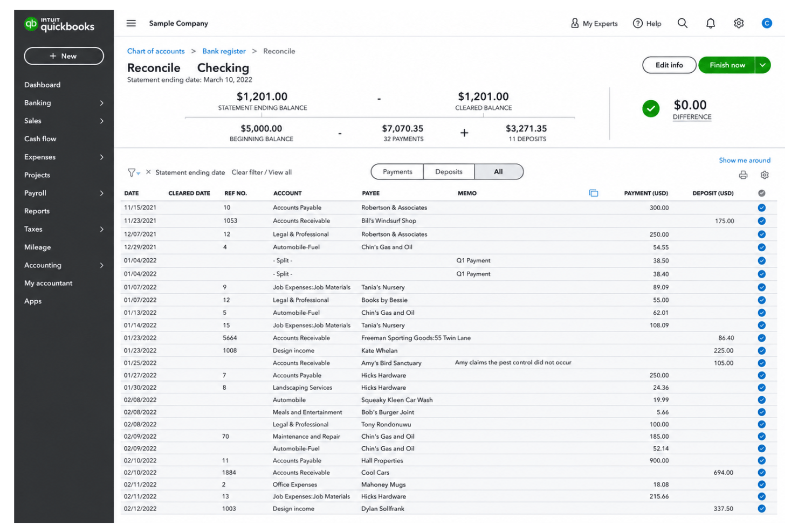Click the New button
The height and width of the screenshot is (532, 798).
point(64,56)
